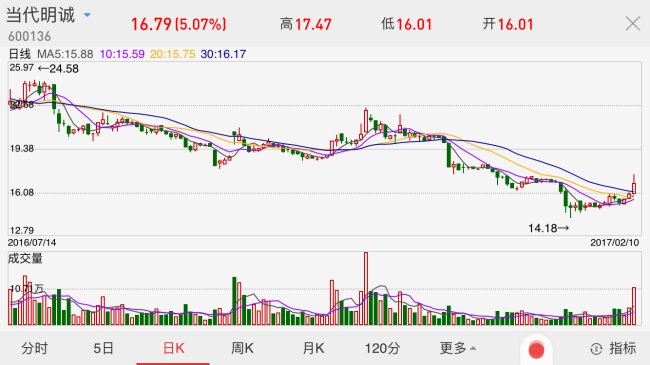Click the purple MA10 15.59 legend
The width and height of the screenshot is (650, 365).
122,54
